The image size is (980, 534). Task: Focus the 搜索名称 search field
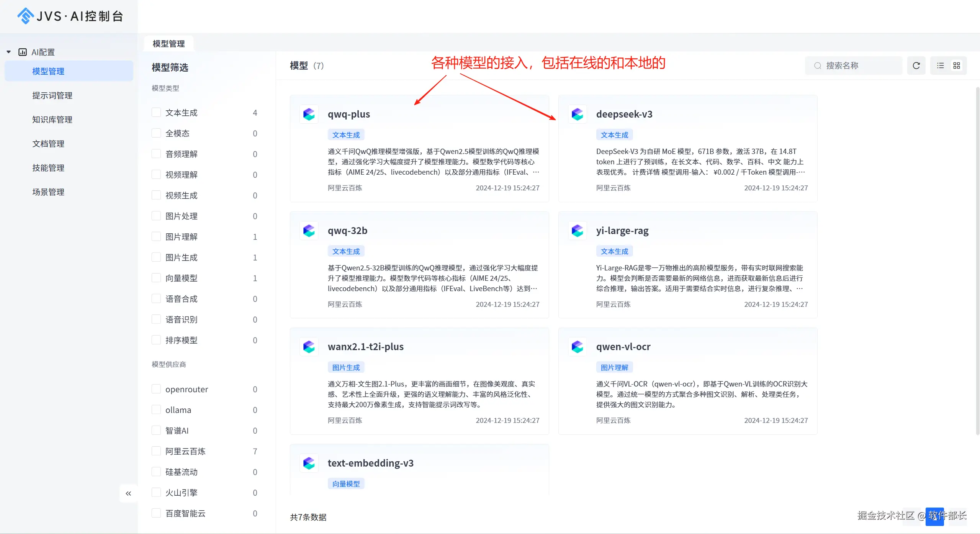tap(858, 66)
